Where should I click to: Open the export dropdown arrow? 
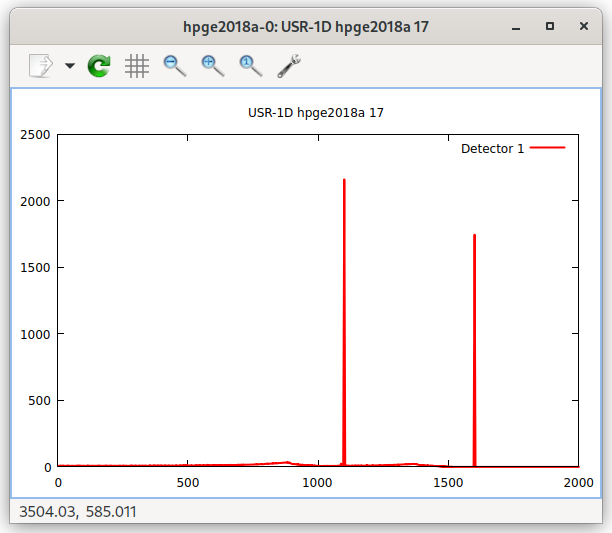[x=70, y=66]
